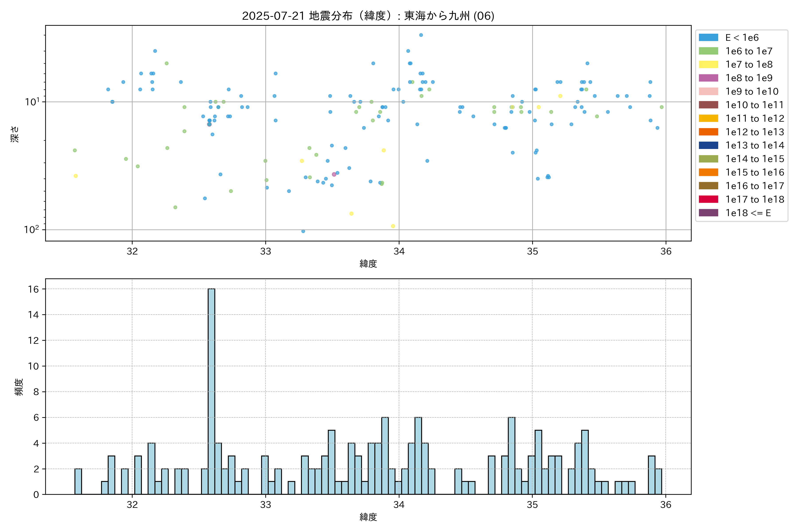Click the 頻度 y-axis label

(19, 387)
